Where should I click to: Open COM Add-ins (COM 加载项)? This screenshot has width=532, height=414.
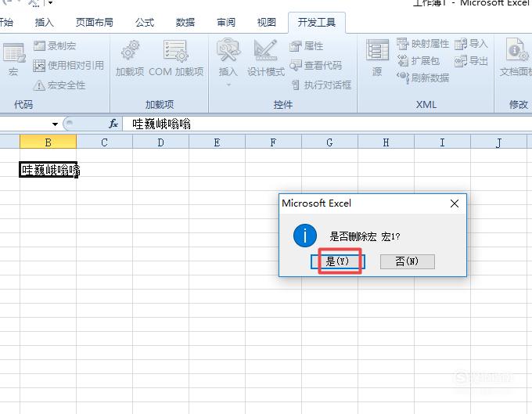coord(176,59)
